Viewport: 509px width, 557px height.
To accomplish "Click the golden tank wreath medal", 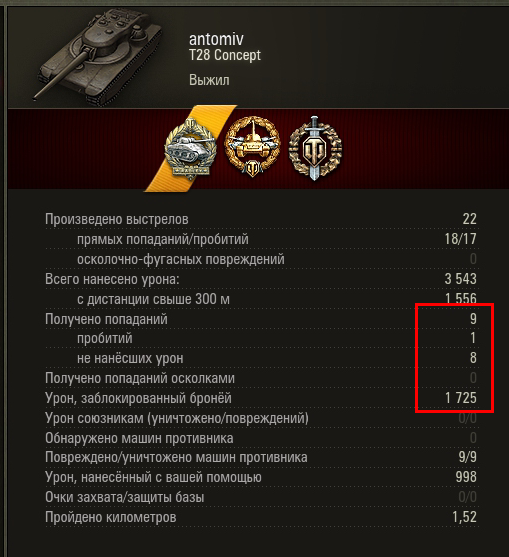I will coord(253,147).
